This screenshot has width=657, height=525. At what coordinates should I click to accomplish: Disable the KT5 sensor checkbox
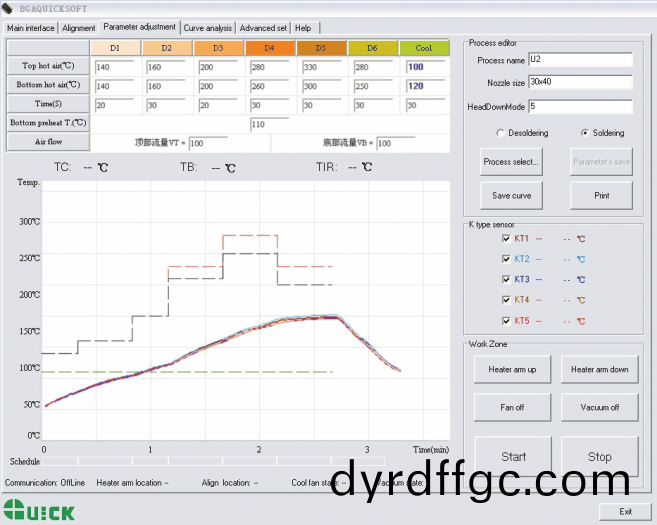pyautogui.click(x=506, y=321)
